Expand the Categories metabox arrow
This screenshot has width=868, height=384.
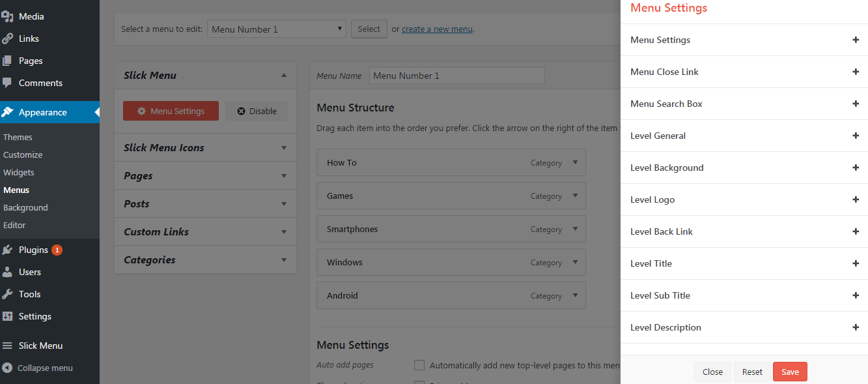[284, 259]
